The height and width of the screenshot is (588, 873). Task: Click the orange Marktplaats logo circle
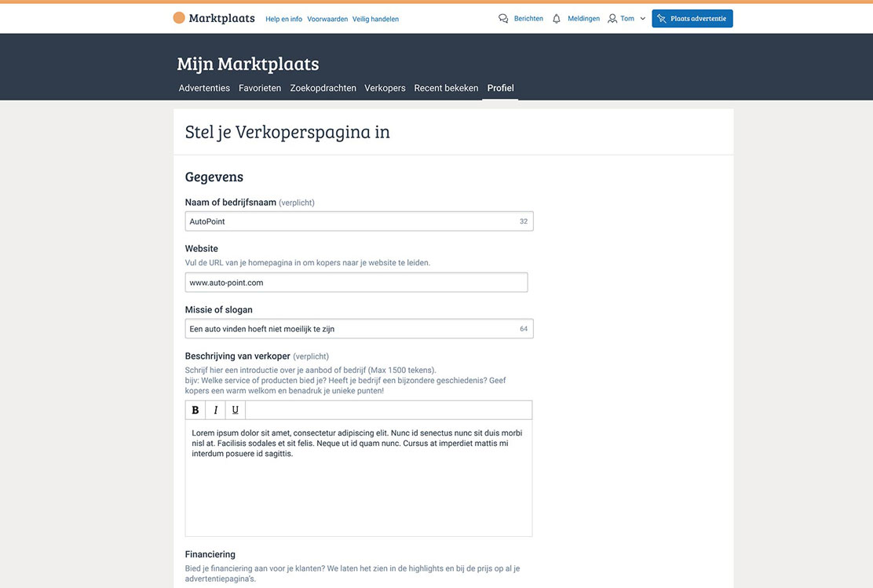pos(179,18)
